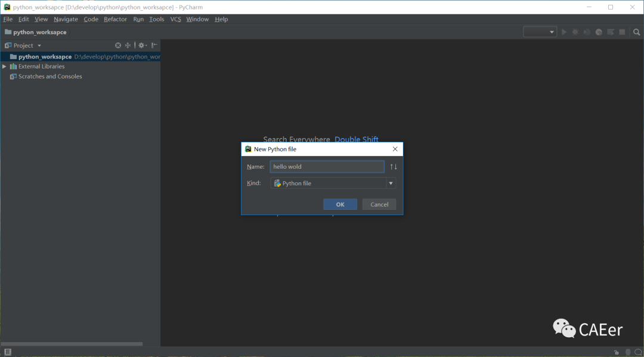Viewport: 644px width, 357px height.
Task: Click the External Libraries bars icon
Action: click(14, 67)
